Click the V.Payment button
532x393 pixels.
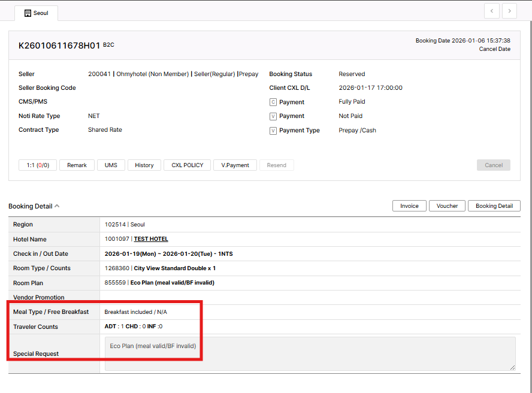coord(235,165)
